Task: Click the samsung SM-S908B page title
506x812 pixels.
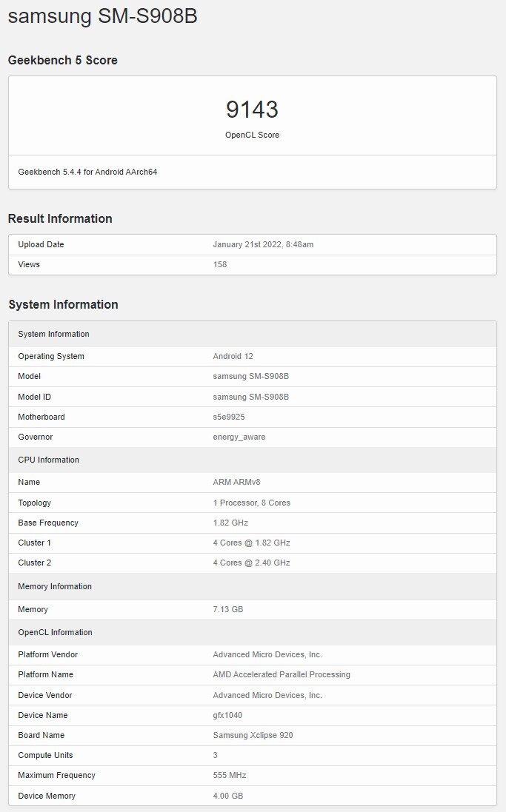Action: point(102,18)
